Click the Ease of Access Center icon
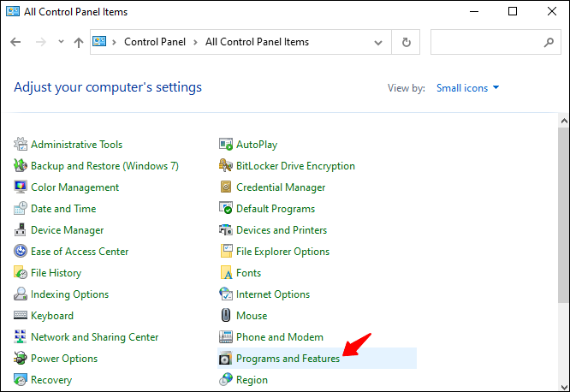This screenshot has width=570, height=392. point(21,252)
